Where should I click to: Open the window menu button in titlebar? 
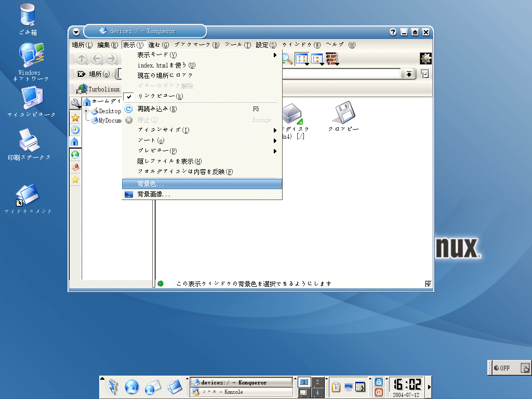point(76,32)
